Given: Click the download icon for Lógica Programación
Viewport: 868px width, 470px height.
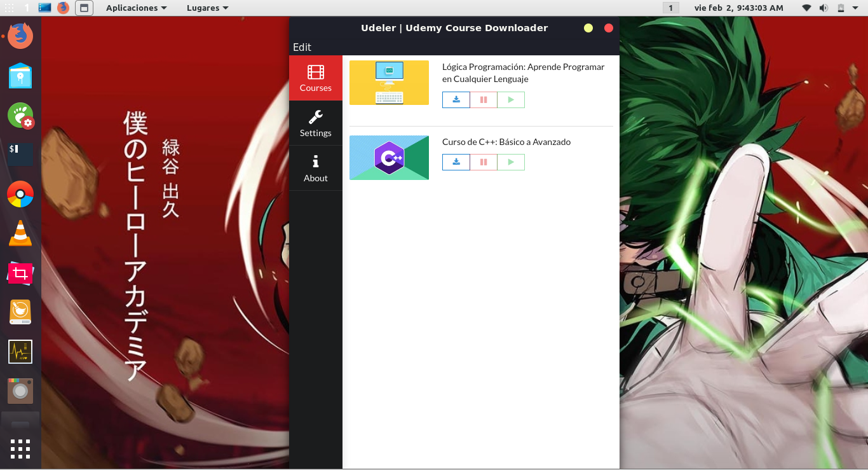Looking at the screenshot, I should point(456,100).
